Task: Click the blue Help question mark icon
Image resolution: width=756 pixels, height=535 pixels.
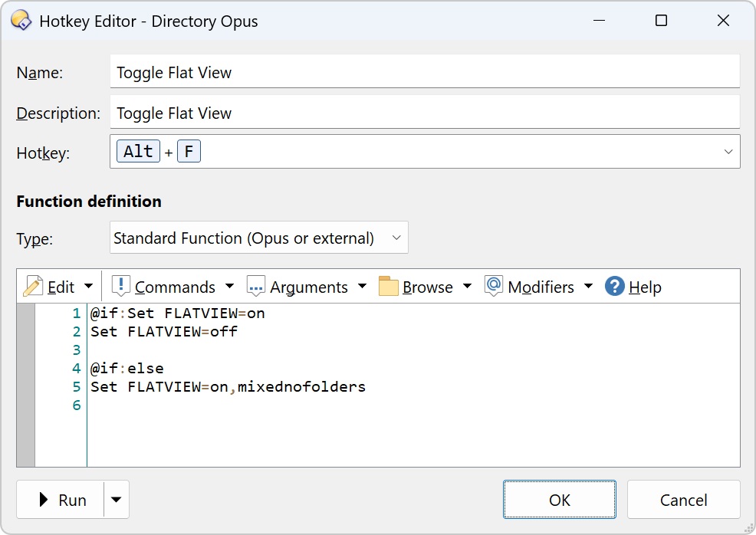Action: [615, 287]
